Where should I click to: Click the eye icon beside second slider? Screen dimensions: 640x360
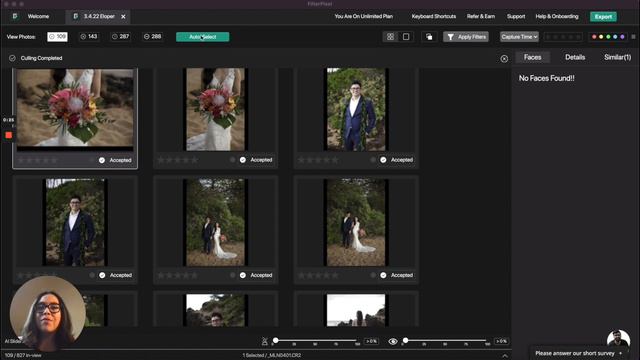pyautogui.click(x=393, y=341)
